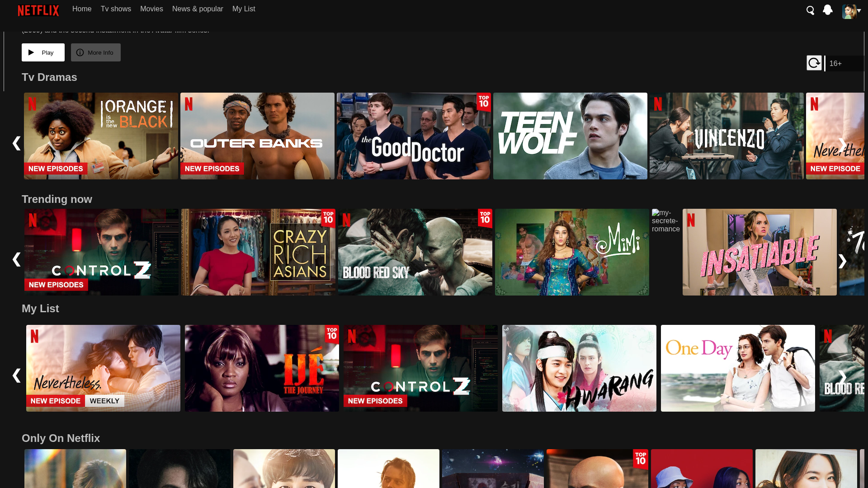Open News & popular navigation item
868x488 pixels.
(198, 9)
